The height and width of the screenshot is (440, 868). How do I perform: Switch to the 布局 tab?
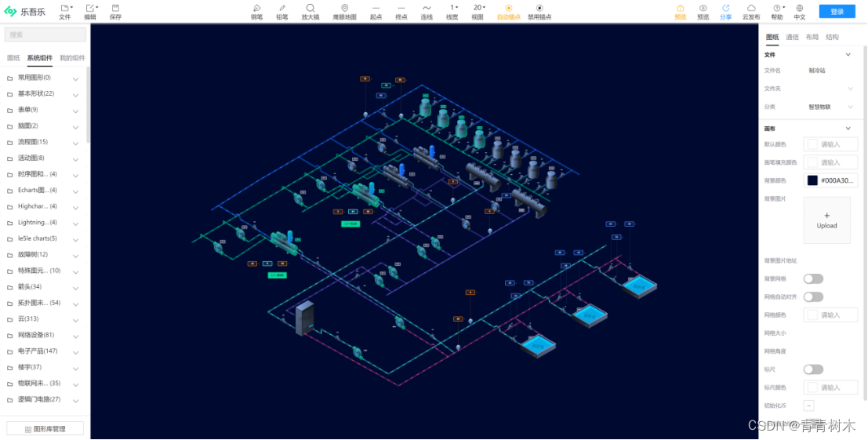tap(812, 37)
